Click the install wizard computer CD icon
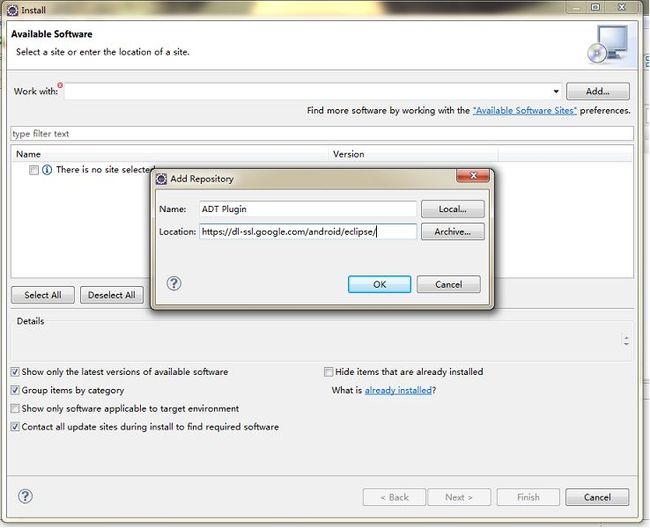Image resolution: width=650 pixels, height=528 pixels. pos(608,45)
